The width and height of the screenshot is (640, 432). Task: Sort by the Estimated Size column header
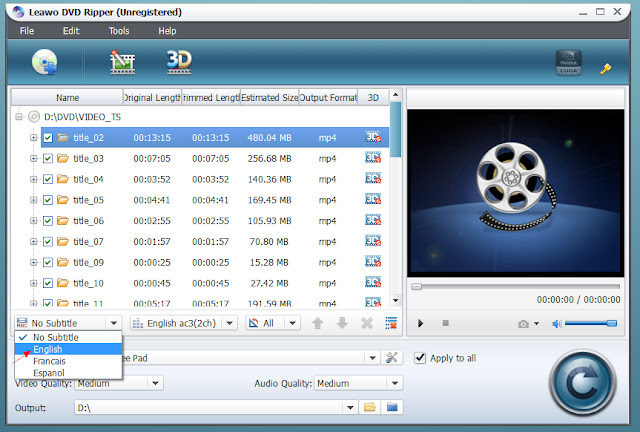click(x=269, y=98)
